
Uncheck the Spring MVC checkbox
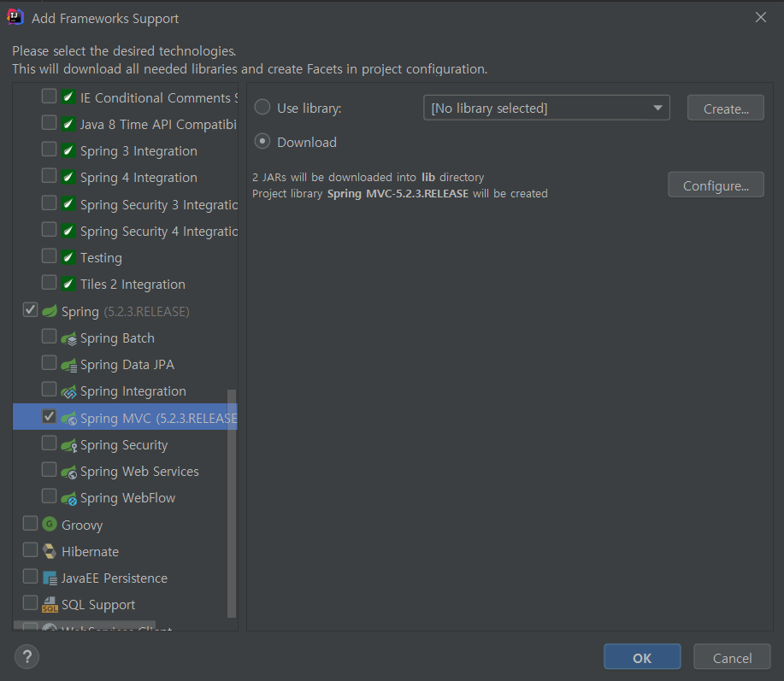(x=49, y=417)
